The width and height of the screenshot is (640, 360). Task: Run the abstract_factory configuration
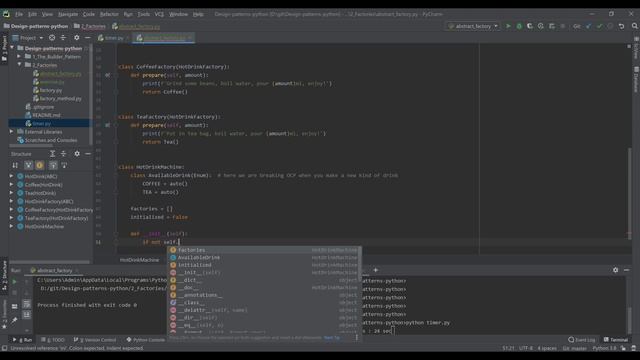click(508, 26)
